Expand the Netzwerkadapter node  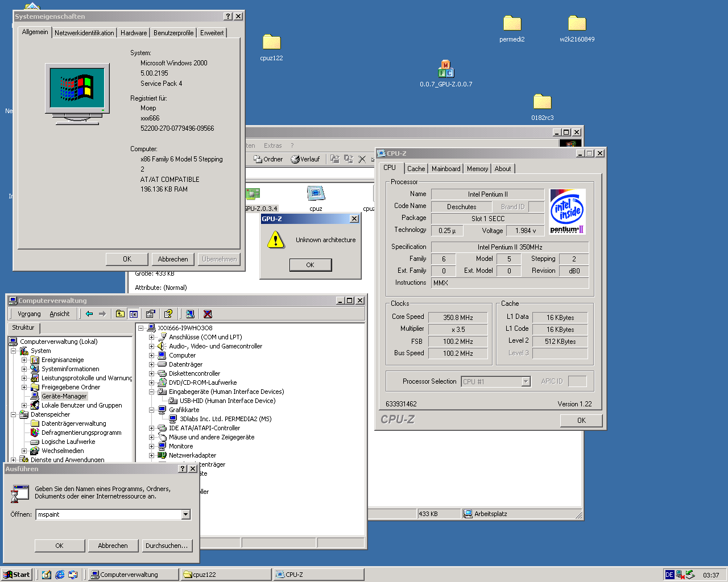coord(152,455)
